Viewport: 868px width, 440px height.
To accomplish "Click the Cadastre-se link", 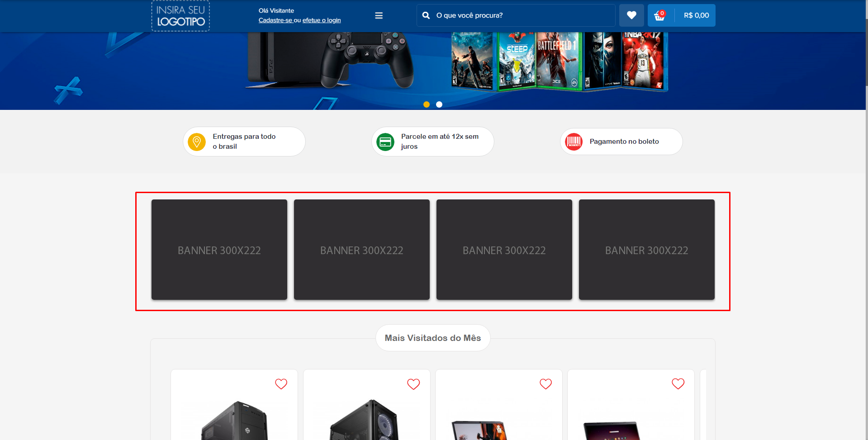I will point(275,20).
